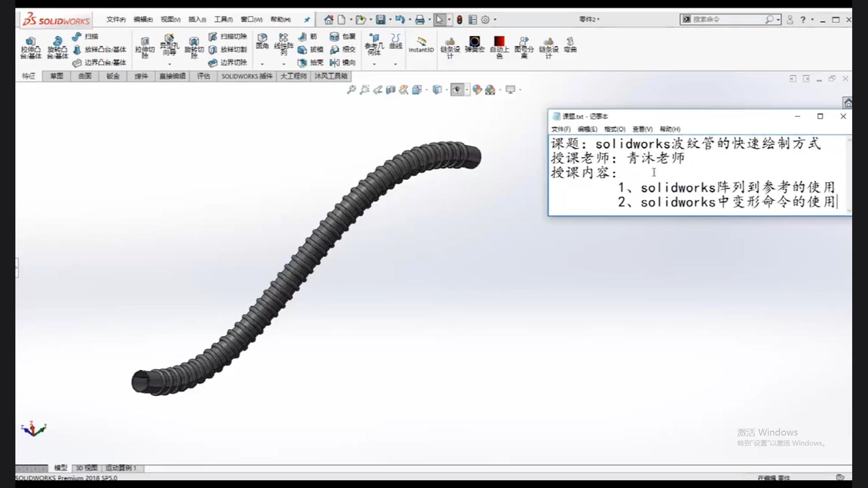The height and width of the screenshot is (488, 868).
Task: Click the bend (弯曲) tool
Action: (x=570, y=45)
